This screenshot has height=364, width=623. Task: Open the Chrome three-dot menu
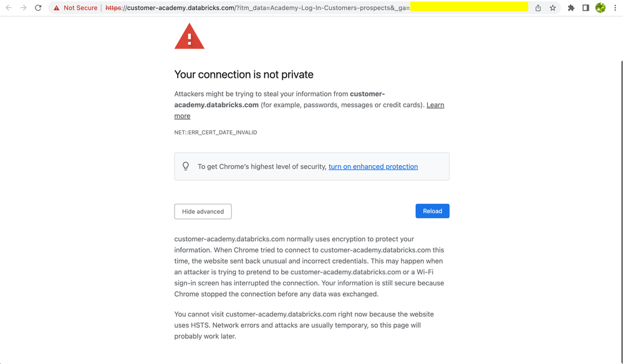point(615,8)
